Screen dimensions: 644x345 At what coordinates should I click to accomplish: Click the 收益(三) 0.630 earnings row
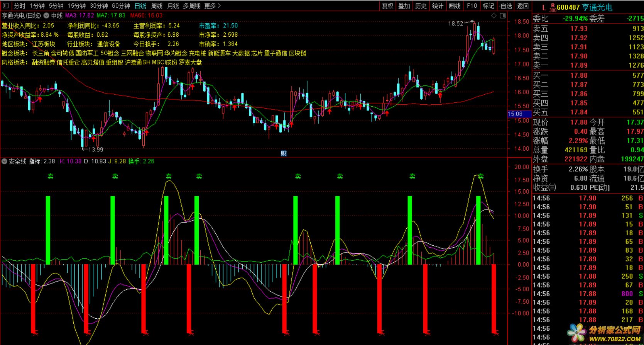pyautogui.click(x=560, y=188)
